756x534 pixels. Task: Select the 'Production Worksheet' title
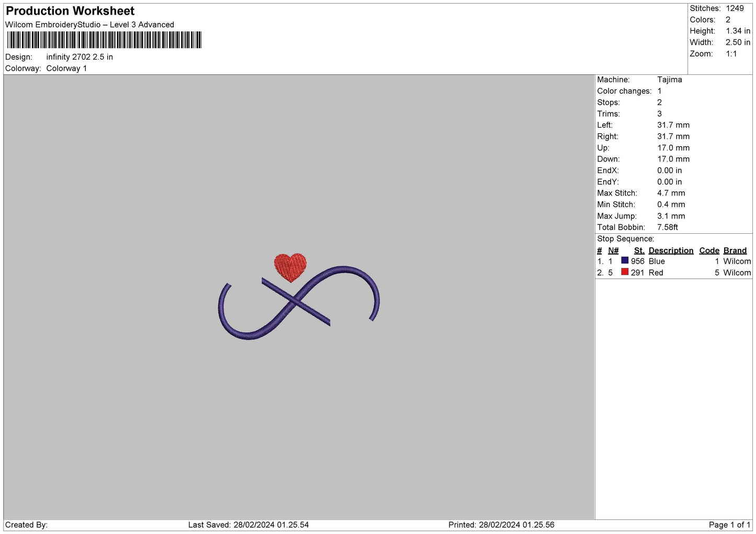coord(70,11)
